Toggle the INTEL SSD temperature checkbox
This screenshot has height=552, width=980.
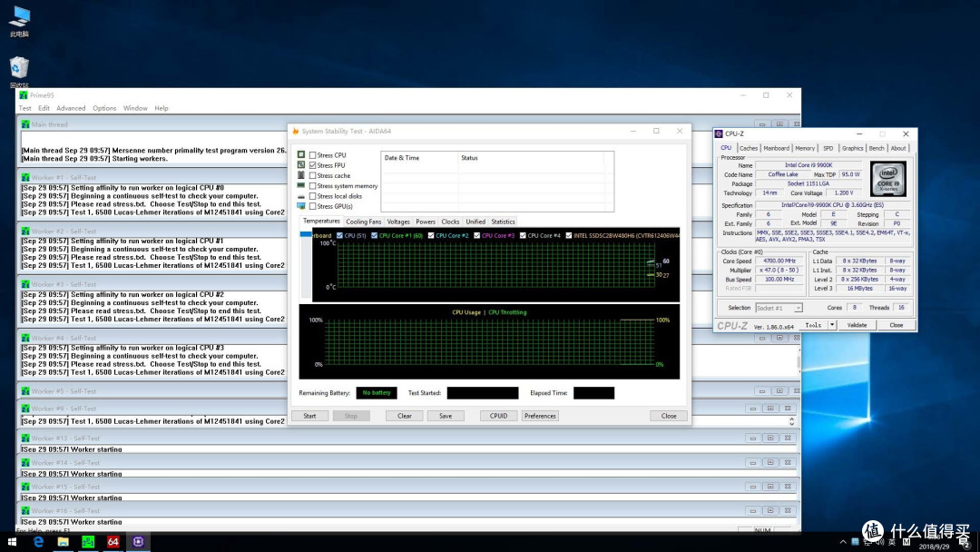(x=569, y=236)
